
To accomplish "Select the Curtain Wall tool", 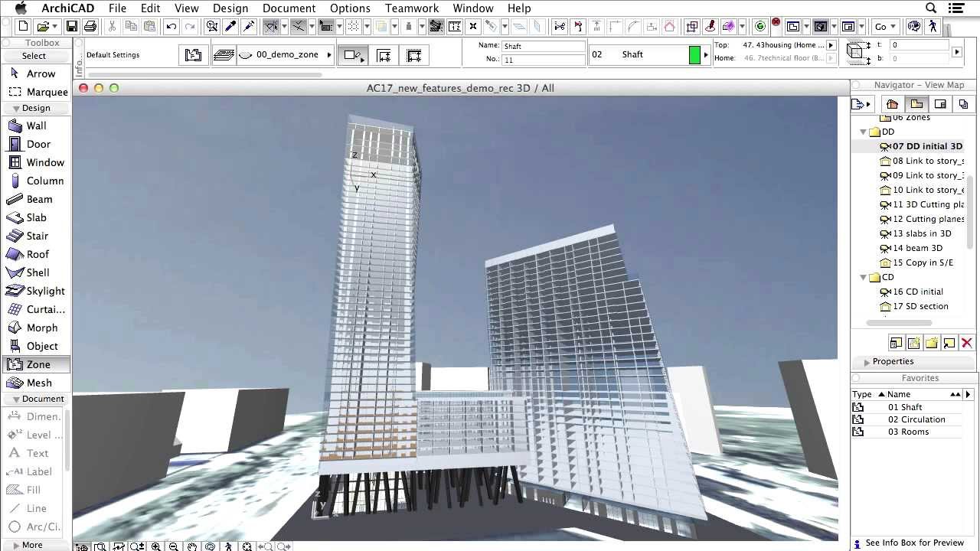I will (x=35, y=309).
